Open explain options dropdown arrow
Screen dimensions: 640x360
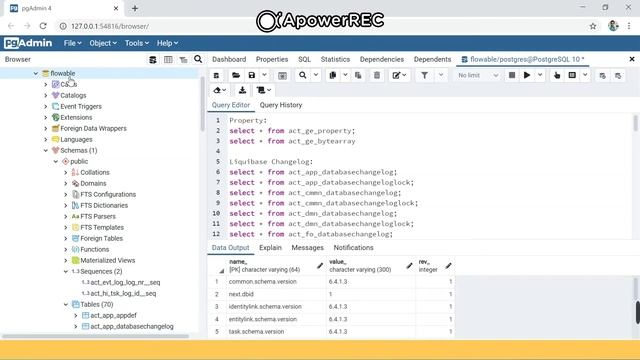click(585, 75)
